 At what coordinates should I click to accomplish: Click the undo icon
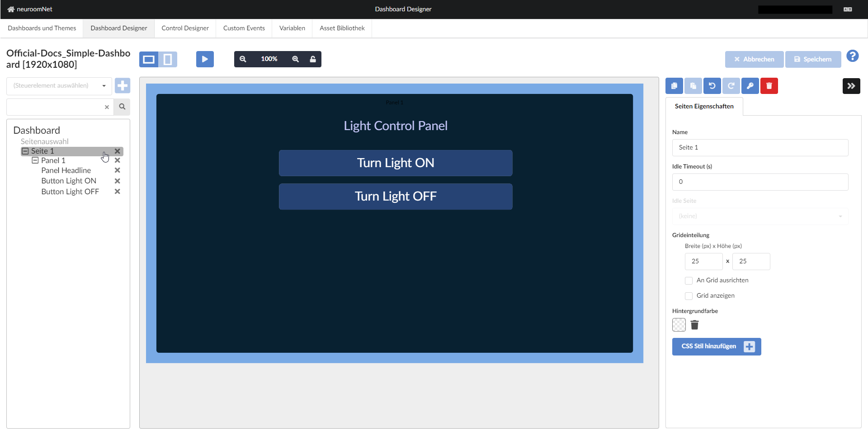click(712, 86)
